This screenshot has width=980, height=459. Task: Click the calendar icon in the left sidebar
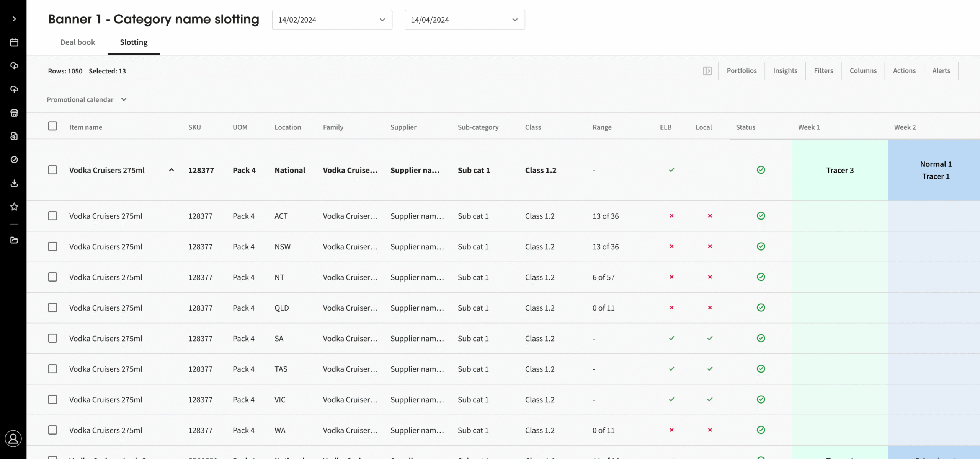coord(14,42)
